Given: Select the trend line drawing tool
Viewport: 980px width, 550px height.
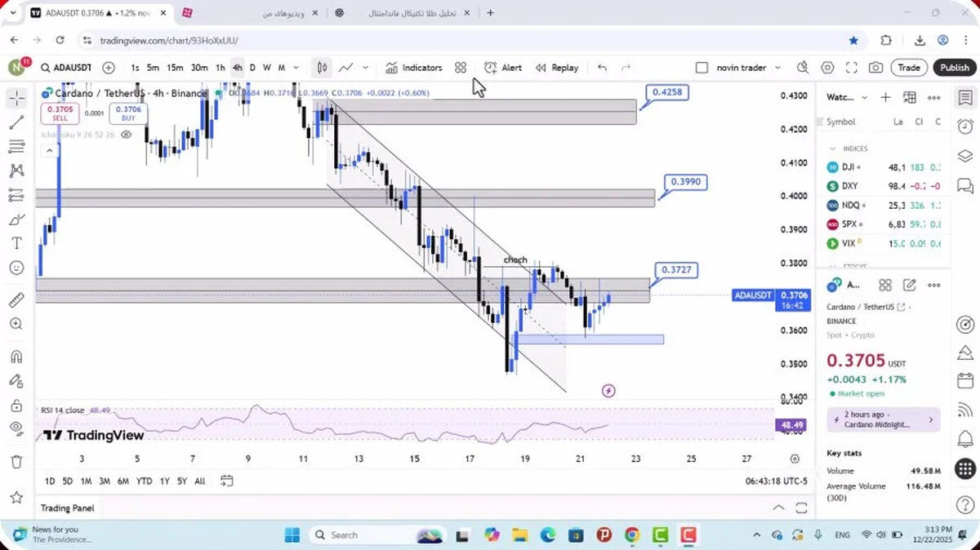Looking at the screenshot, I should pos(16,122).
